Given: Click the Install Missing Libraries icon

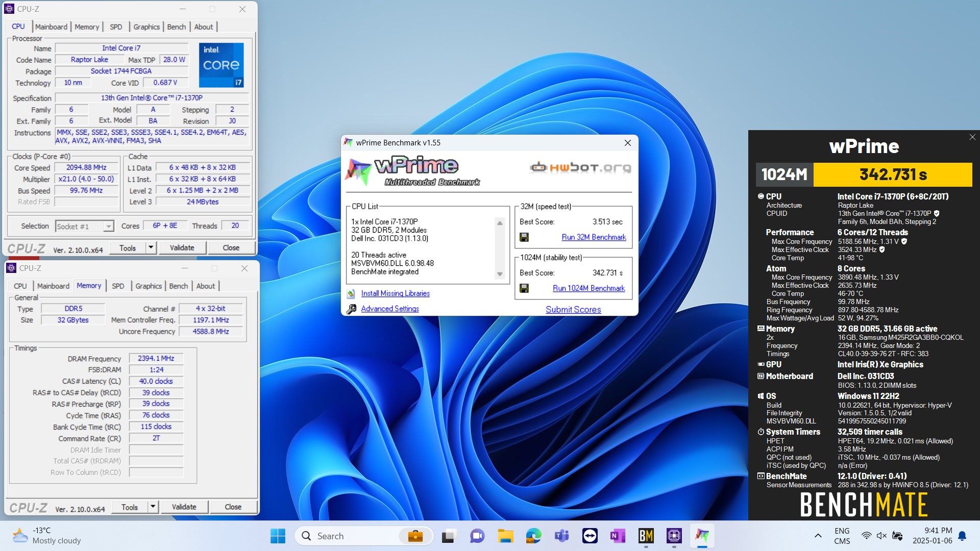Looking at the screenshot, I should pos(351,293).
